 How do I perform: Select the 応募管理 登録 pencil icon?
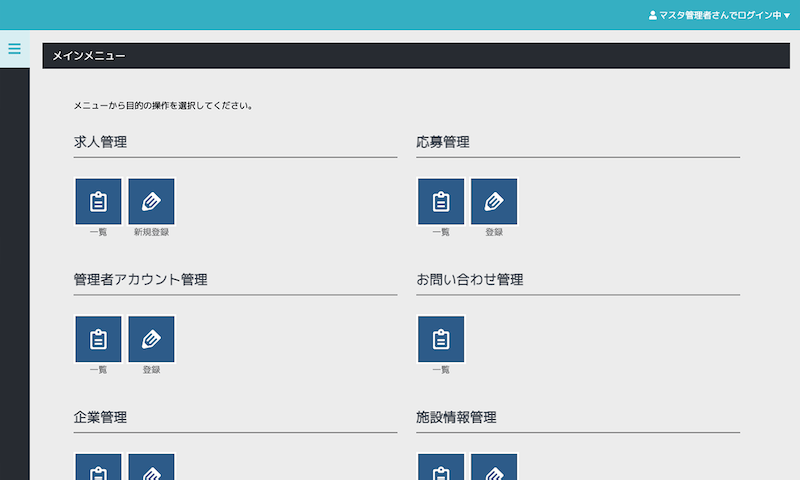tap(494, 201)
